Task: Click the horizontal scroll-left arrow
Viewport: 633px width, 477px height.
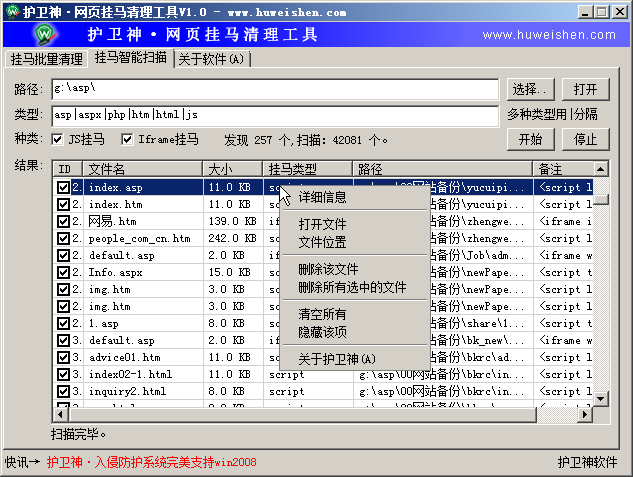Action: click(61, 414)
